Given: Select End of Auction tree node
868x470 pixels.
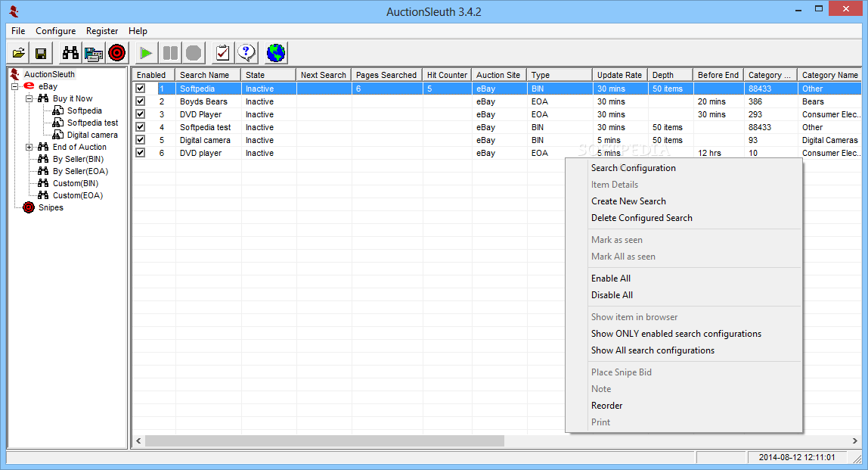Looking at the screenshot, I should (x=79, y=148).
